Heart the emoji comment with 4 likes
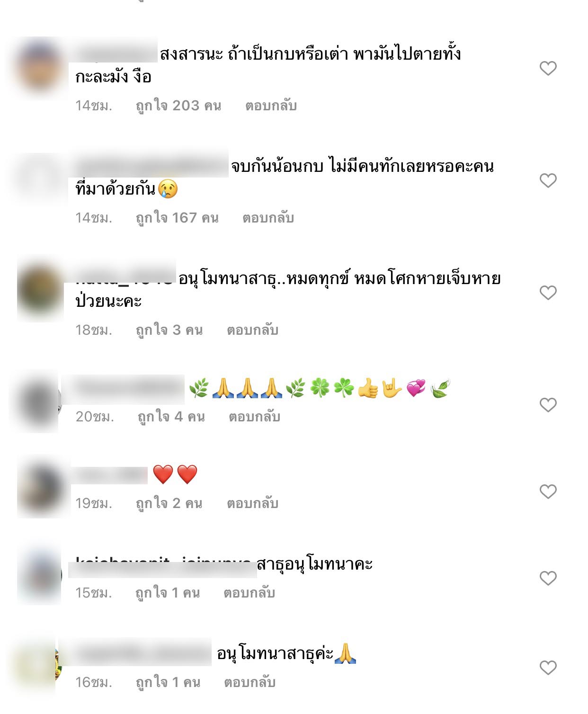Screen dimensions: 588x714 tap(548, 405)
